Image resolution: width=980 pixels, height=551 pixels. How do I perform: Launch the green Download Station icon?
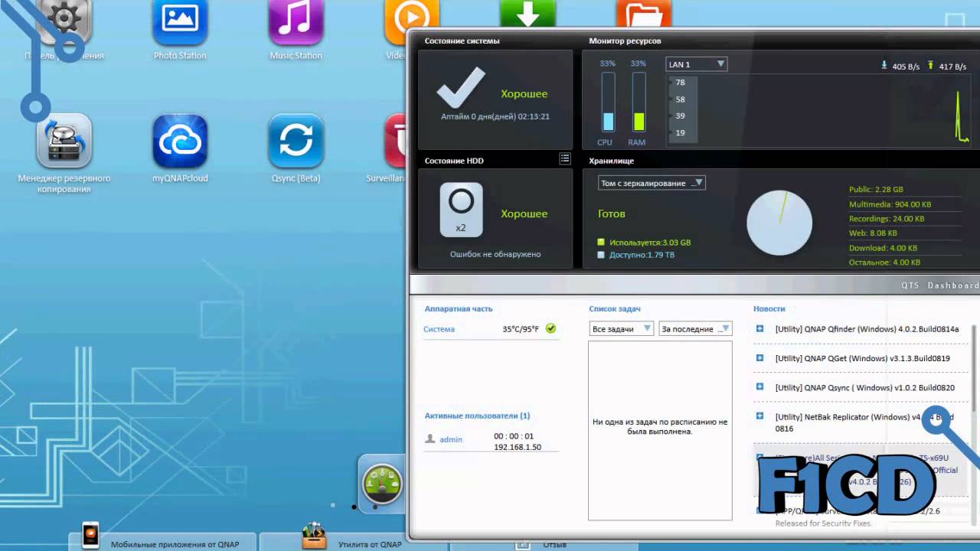coord(528,14)
